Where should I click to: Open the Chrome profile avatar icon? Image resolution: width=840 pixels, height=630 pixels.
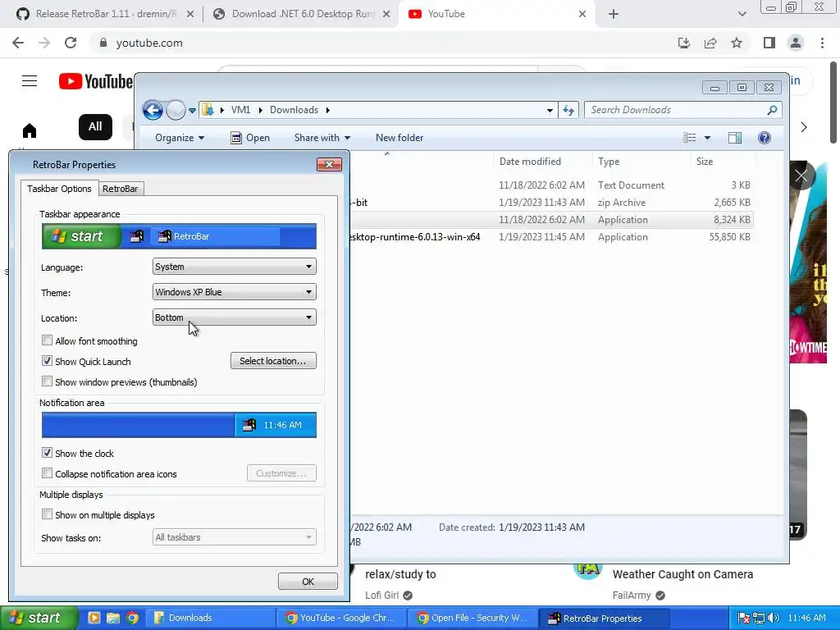pos(796,43)
